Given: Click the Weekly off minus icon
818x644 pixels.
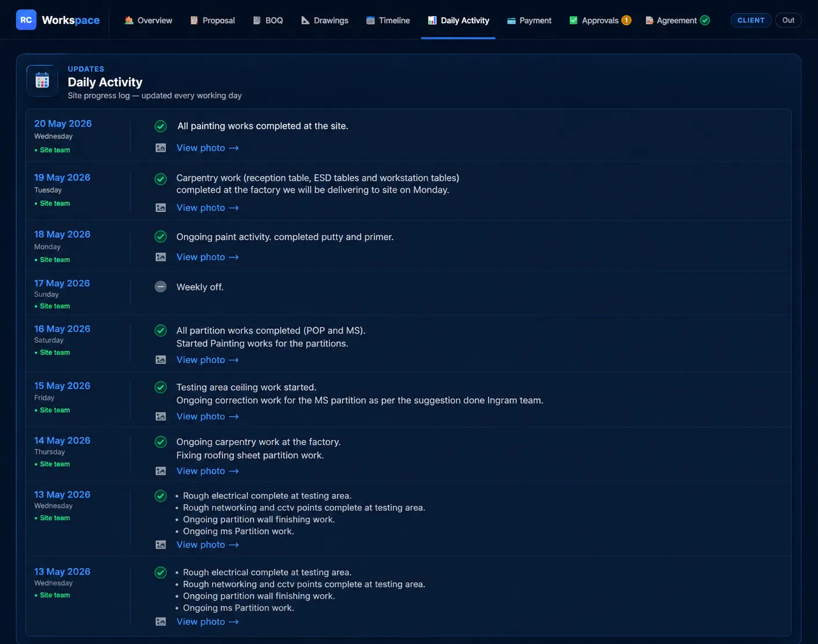Looking at the screenshot, I should tap(161, 286).
